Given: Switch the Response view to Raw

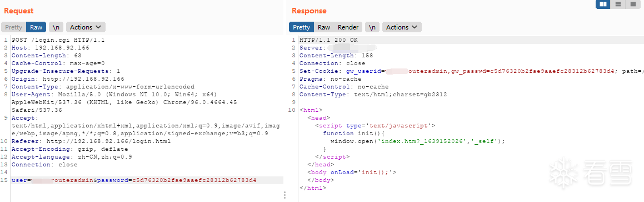Looking at the screenshot, I should [x=324, y=27].
